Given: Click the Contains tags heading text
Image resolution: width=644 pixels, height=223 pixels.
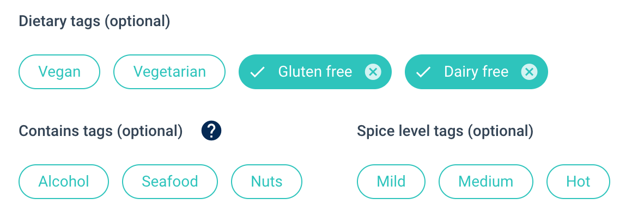Looking at the screenshot, I should [66, 131].
